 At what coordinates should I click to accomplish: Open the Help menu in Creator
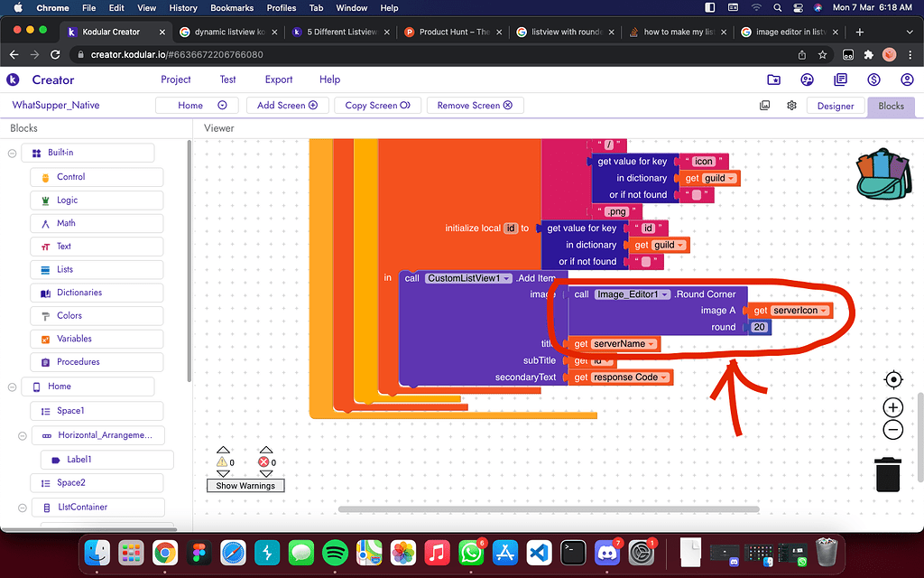[329, 79]
